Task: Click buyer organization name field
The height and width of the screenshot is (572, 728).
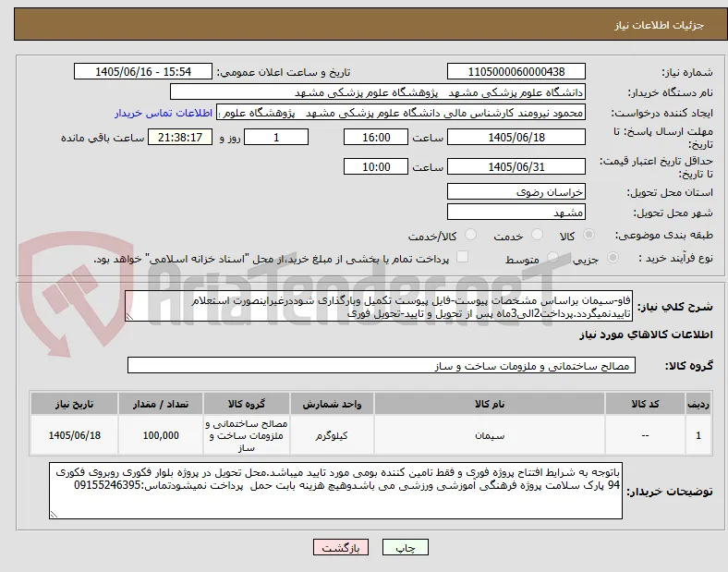Action: [378, 91]
